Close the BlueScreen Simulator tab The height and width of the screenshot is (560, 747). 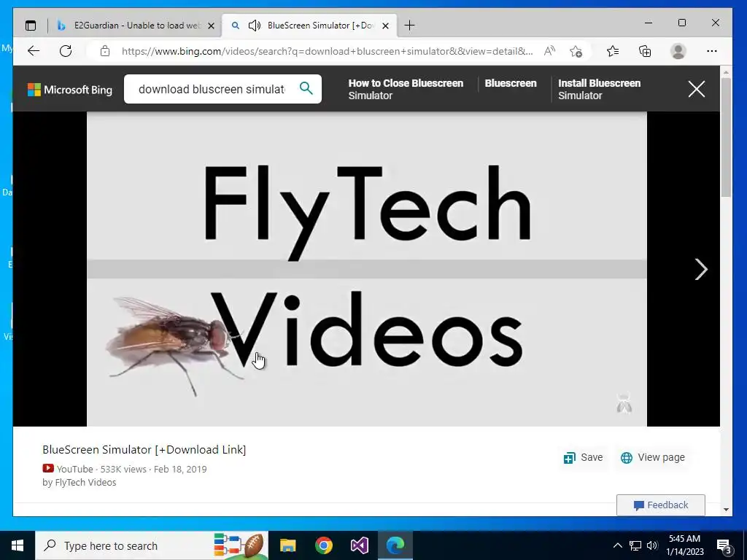point(385,26)
